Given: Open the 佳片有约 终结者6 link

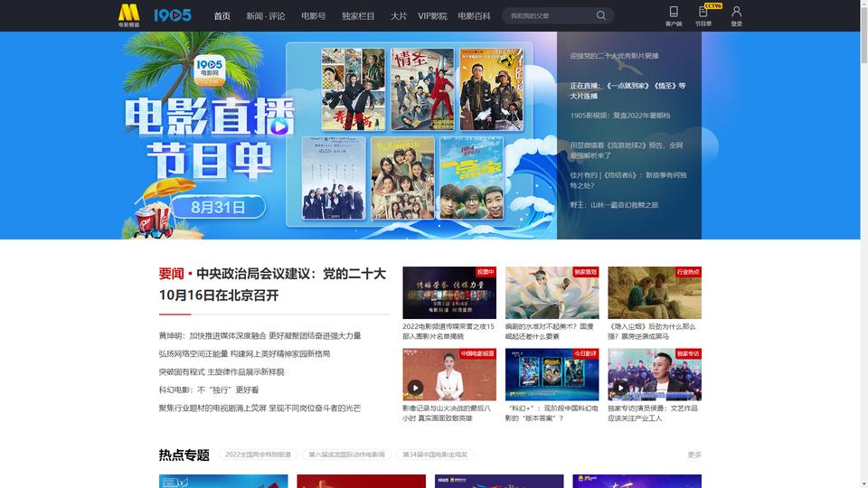Looking at the screenshot, I should pyautogui.click(x=628, y=181).
